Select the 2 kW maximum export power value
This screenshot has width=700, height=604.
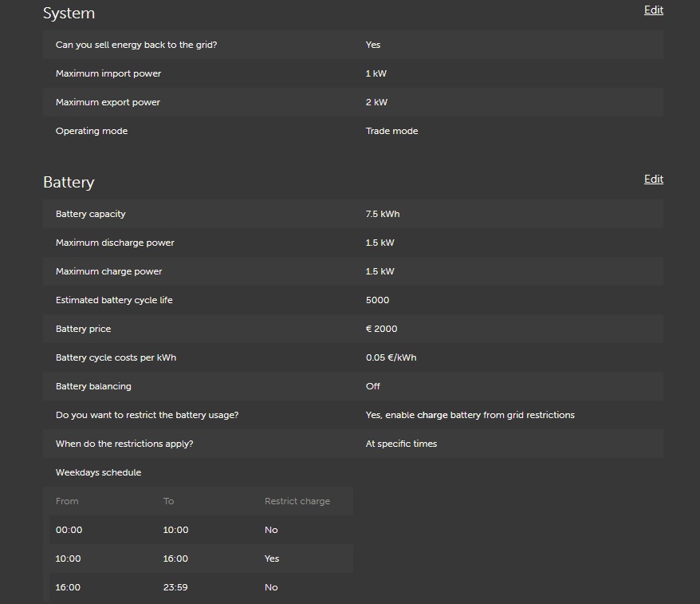[x=376, y=102]
